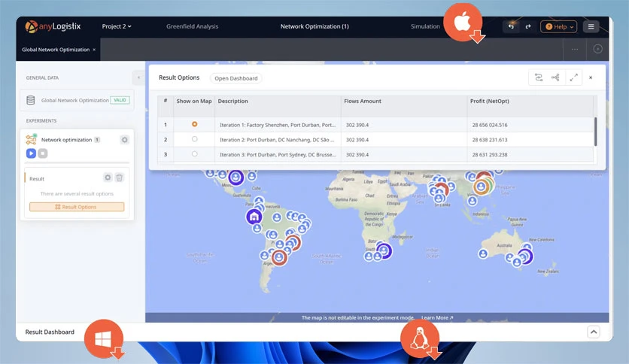Close the Global Network Optimization tab

tap(94, 50)
